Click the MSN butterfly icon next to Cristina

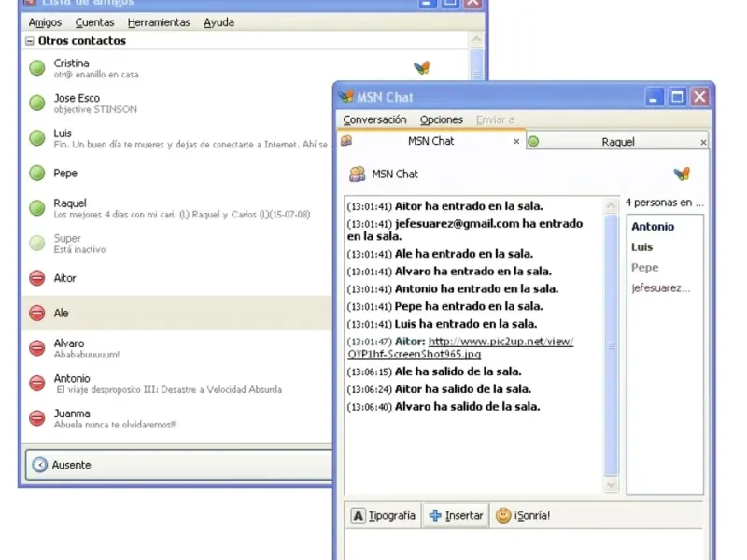tap(422, 67)
